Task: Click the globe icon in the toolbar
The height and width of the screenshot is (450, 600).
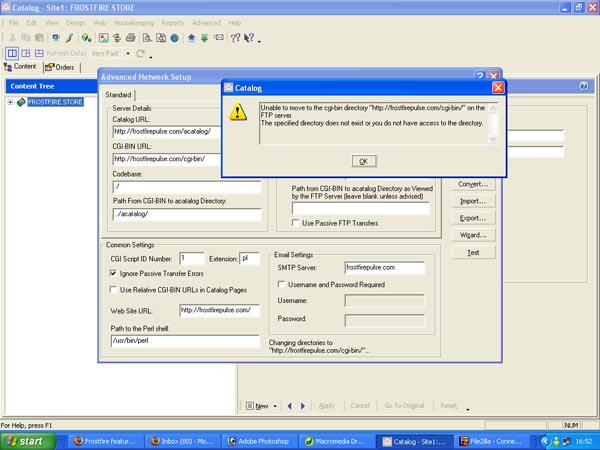Action: [175, 38]
